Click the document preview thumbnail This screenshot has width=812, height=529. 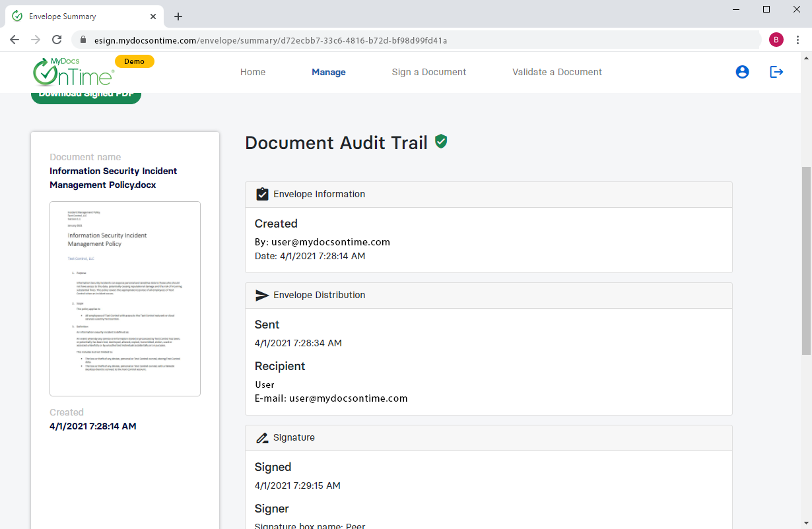(125, 298)
